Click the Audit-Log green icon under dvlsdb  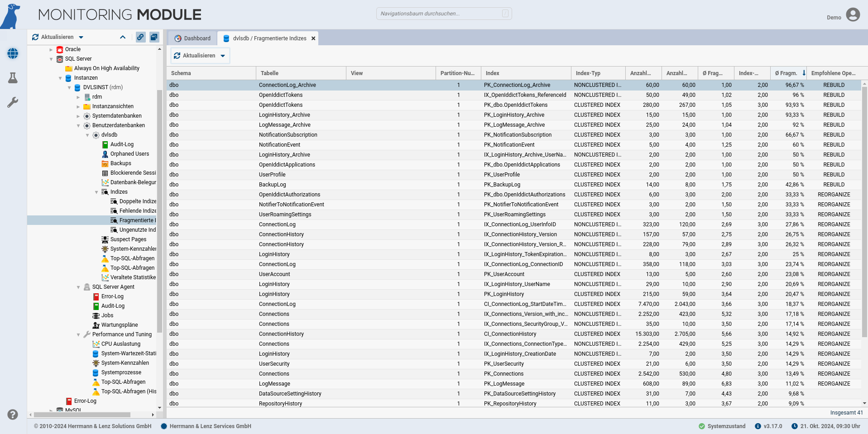tap(105, 144)
